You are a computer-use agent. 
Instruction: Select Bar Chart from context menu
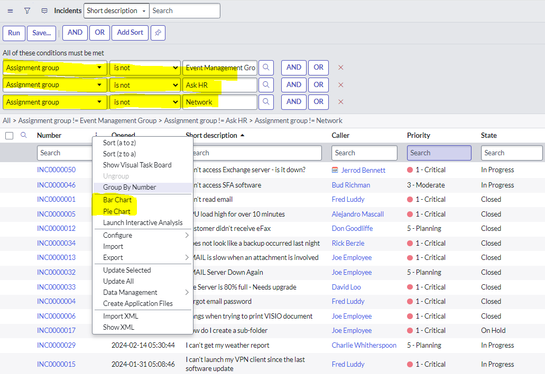pyautogui.click(x=117, y=200)
